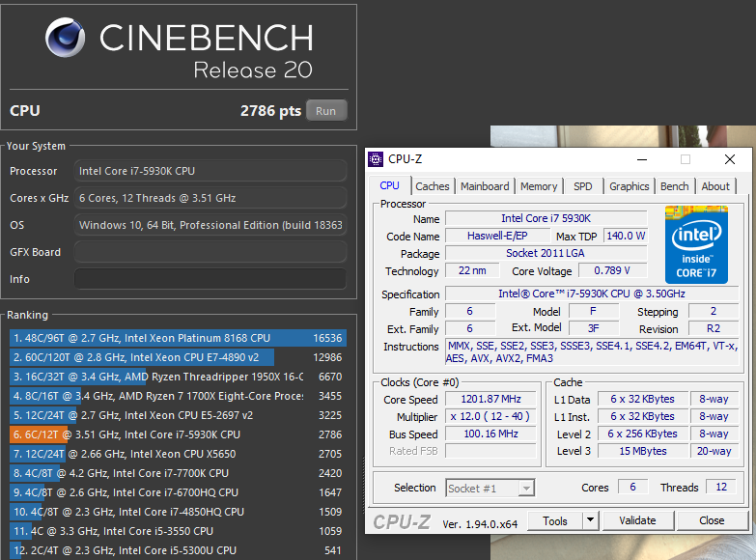Go to the SPD tab

click(x=583, y=186)
